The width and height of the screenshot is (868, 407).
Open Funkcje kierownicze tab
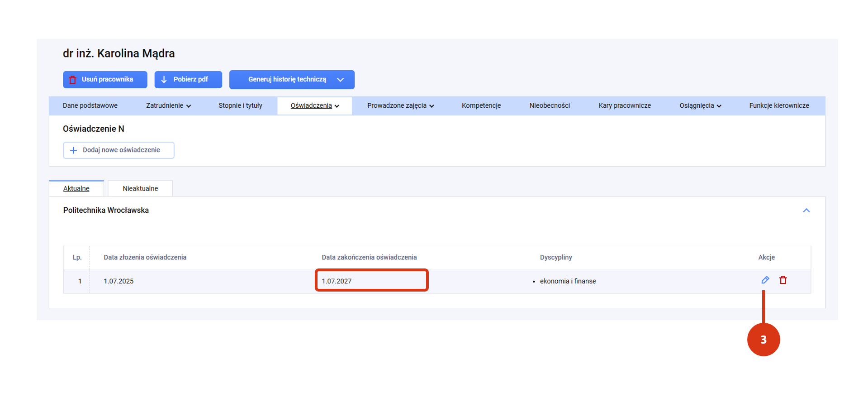pyautogui.click(x=779, y=105)
